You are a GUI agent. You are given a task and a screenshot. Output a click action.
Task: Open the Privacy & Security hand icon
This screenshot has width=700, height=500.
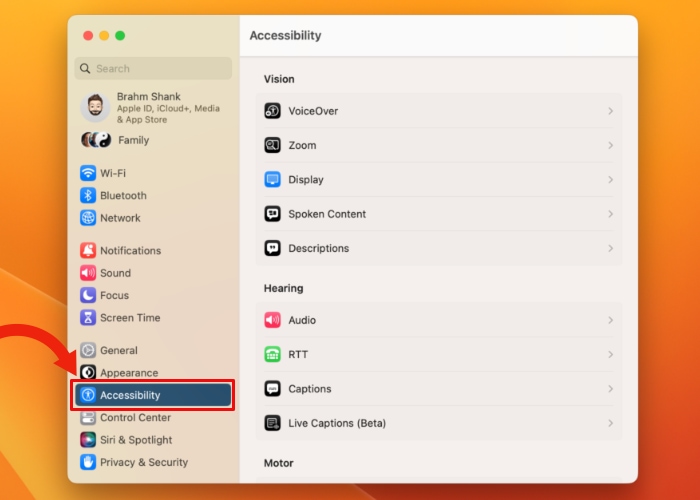pos(88,462)
